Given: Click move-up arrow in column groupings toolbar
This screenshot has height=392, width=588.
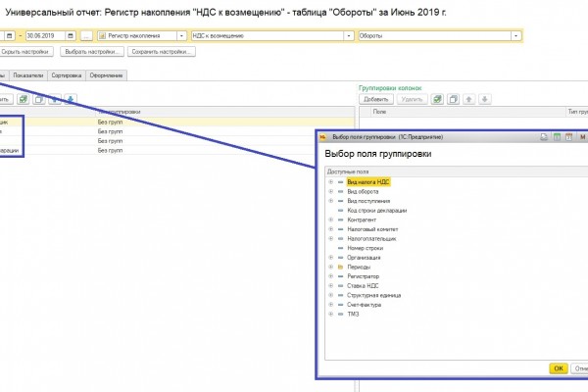Looking at the screenshot, I should pos(468,99).
